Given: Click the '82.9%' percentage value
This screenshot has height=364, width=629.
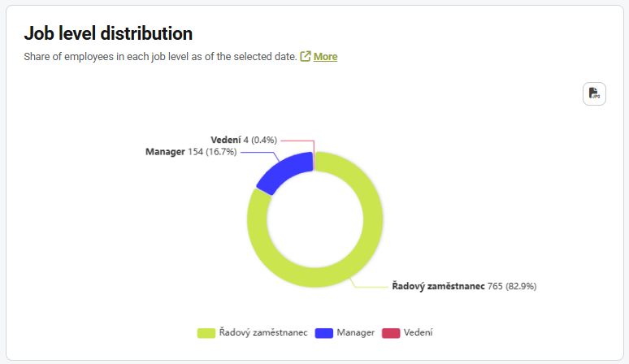Looking at the screenshot, I should [520, 286].
